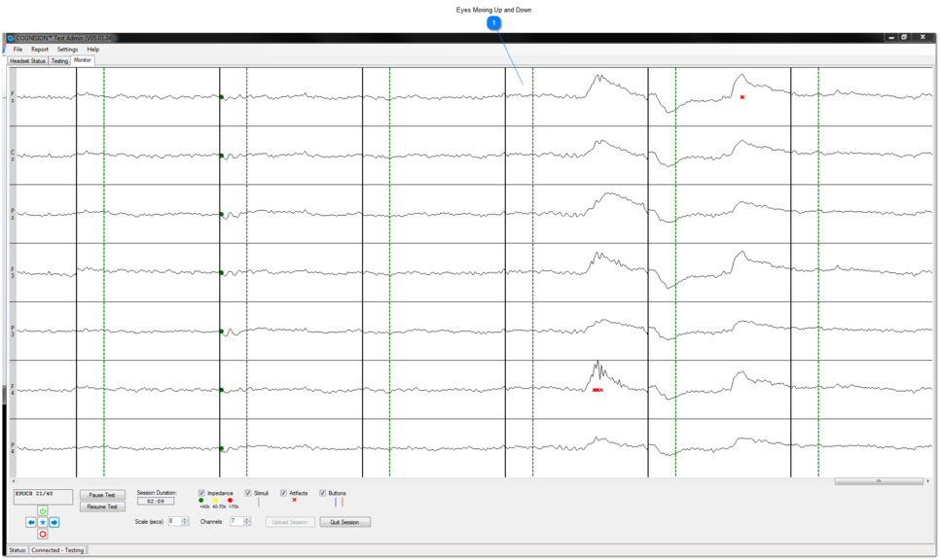
Task: Adjust the Channels spinner arrows
Action: click(247, 521)
